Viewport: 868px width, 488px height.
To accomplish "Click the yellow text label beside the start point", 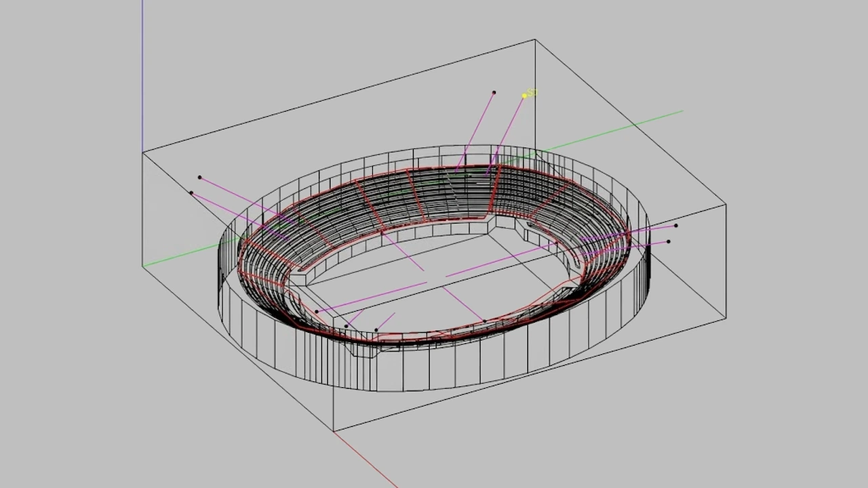I will (532, 92).
